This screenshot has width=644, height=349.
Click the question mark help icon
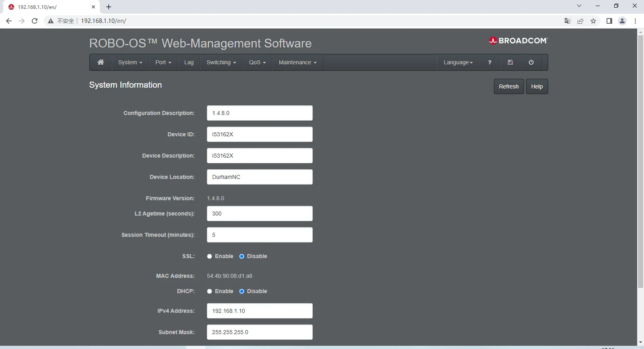pyautogui.click(x=489, y=62)
